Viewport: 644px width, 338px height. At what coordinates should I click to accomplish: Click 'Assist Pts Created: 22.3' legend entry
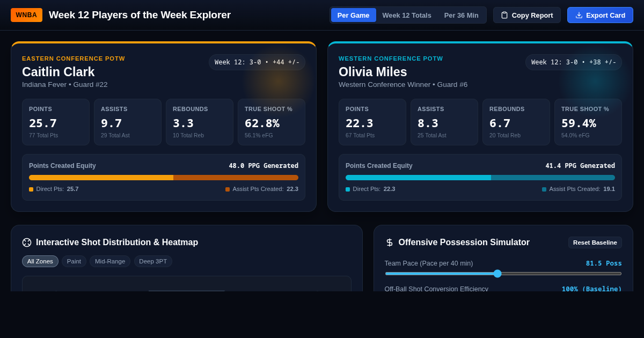coord(262,189)
